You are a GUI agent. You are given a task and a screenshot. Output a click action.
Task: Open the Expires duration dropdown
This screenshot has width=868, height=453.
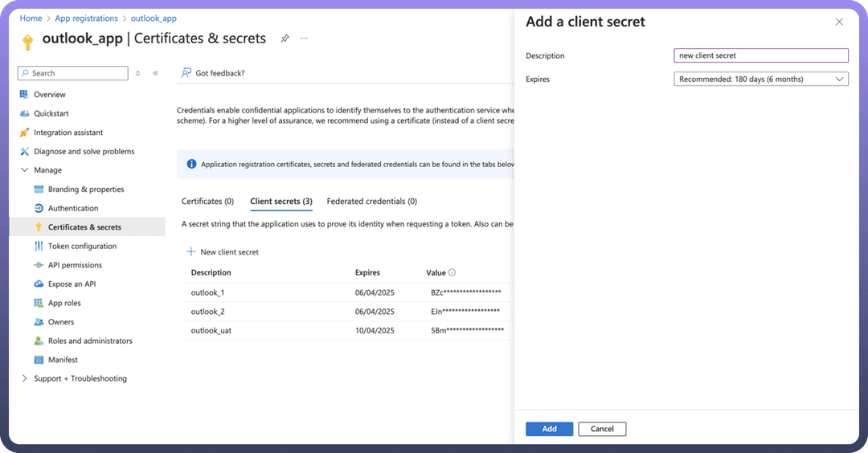coord(760,79)
